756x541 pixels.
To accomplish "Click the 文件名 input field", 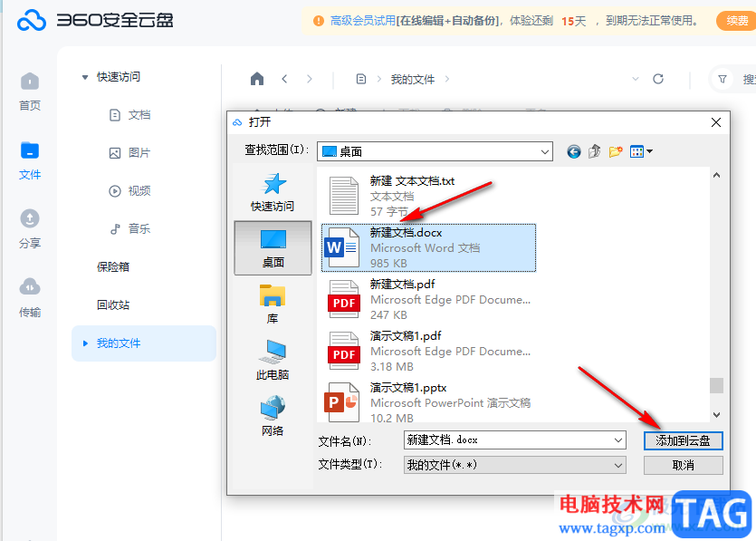I will point(515,440).
